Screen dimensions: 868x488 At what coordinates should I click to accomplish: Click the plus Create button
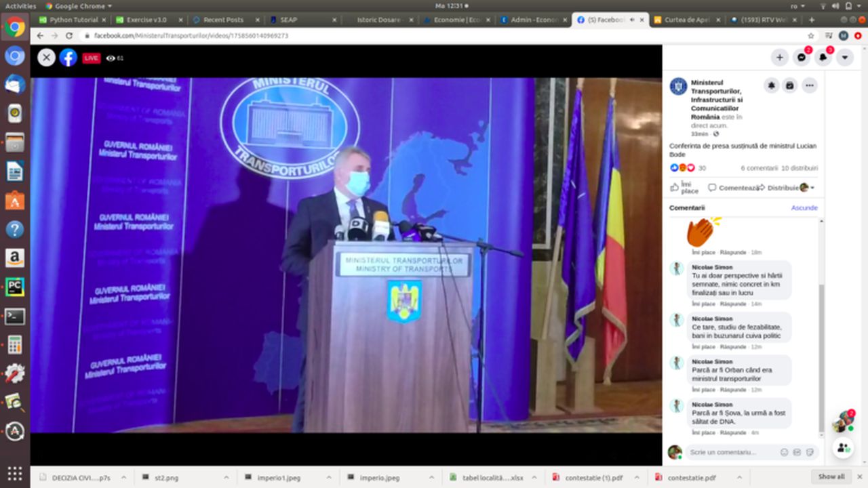[780, 58]
